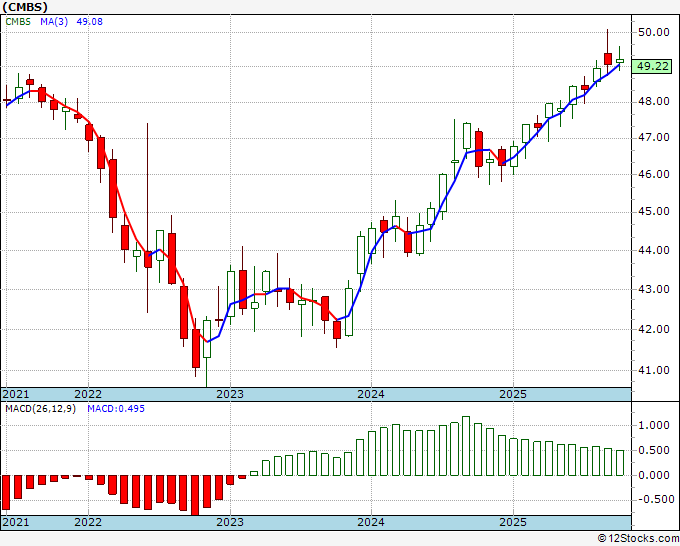Click the 45.00 price axis label
680x546 pixels.
(x=654, y=212)
